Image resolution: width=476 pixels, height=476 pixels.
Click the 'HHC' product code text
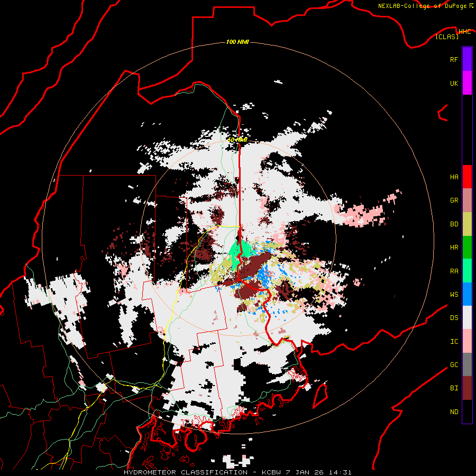pos(464,32)
